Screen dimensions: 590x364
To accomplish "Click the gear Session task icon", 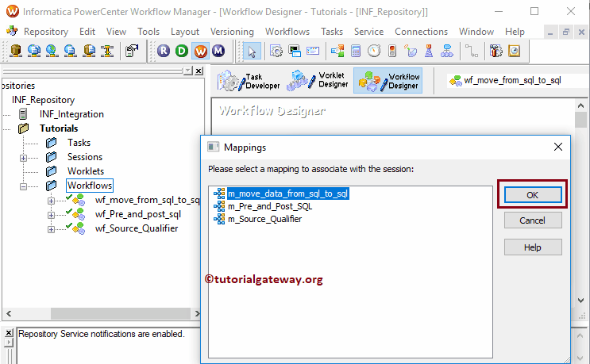I will (x=276, y=50).
